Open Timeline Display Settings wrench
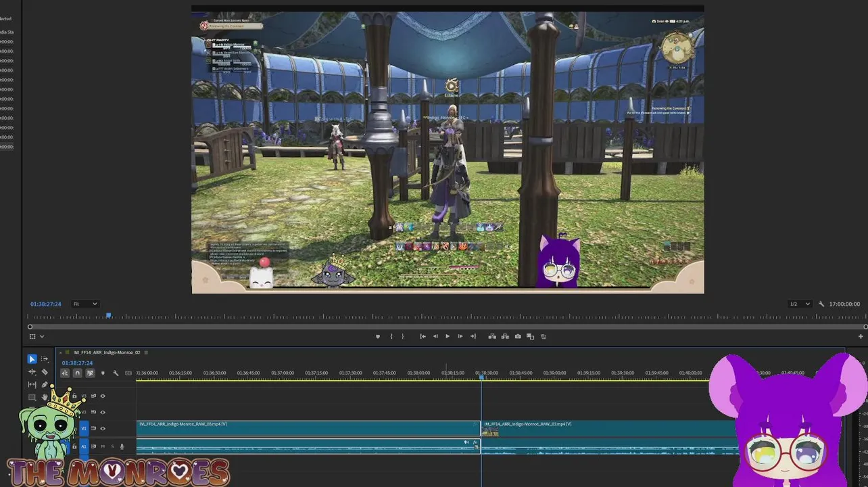This screenshot has height=487, width=868. (116, 373)
